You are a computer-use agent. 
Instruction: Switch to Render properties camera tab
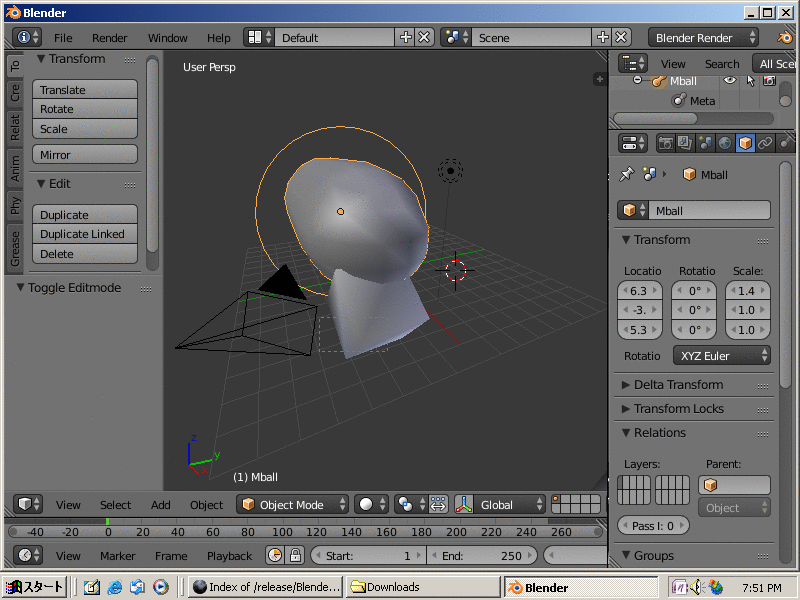point(665,143)
